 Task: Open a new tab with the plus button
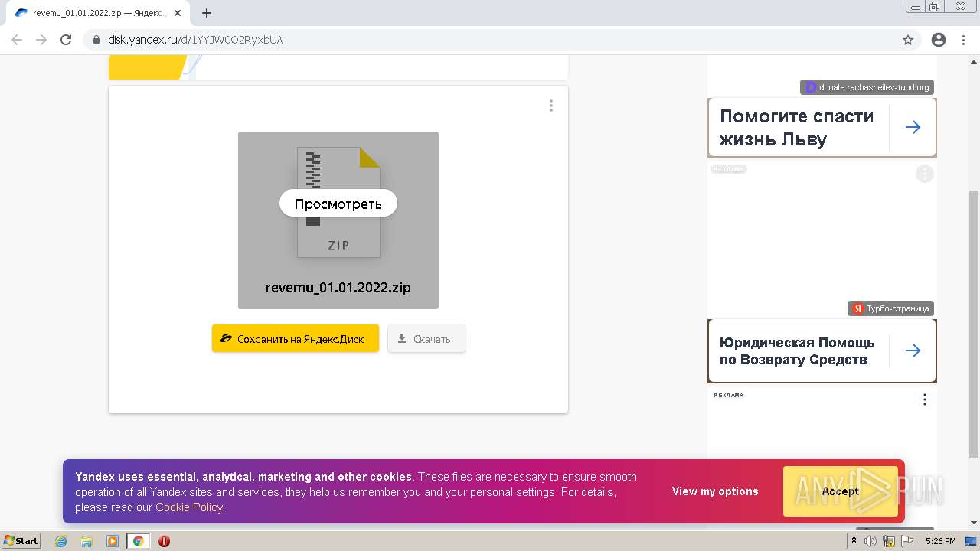point(207,13)
